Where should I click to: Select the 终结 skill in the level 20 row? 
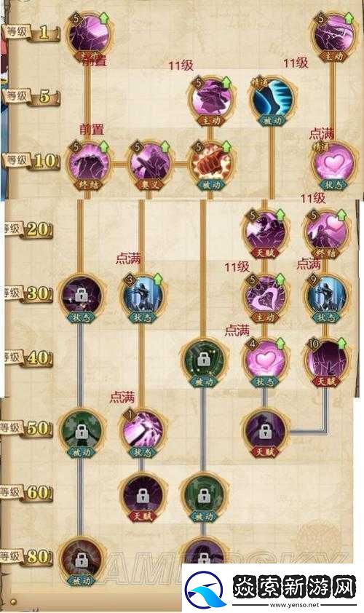click(326, 233)
